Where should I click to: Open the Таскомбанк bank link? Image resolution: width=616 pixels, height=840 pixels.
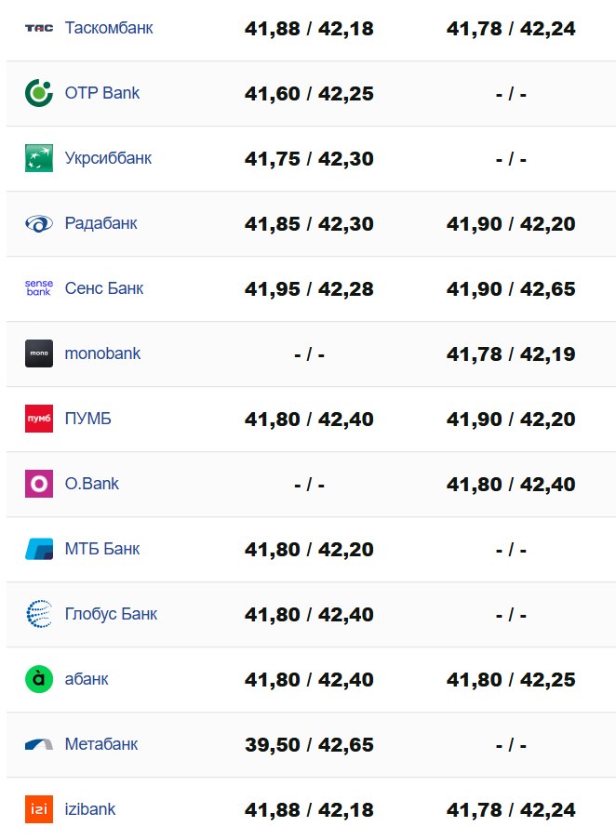[109, 28]
